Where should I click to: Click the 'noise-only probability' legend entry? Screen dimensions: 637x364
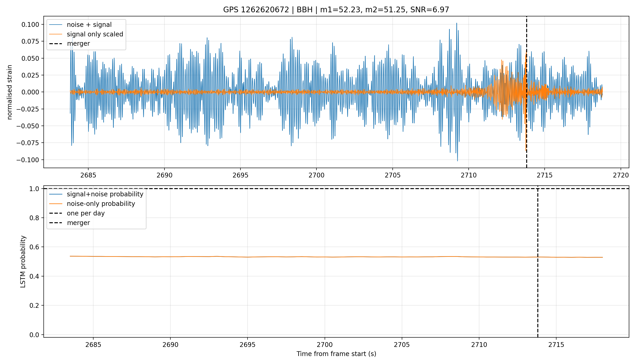101,204
